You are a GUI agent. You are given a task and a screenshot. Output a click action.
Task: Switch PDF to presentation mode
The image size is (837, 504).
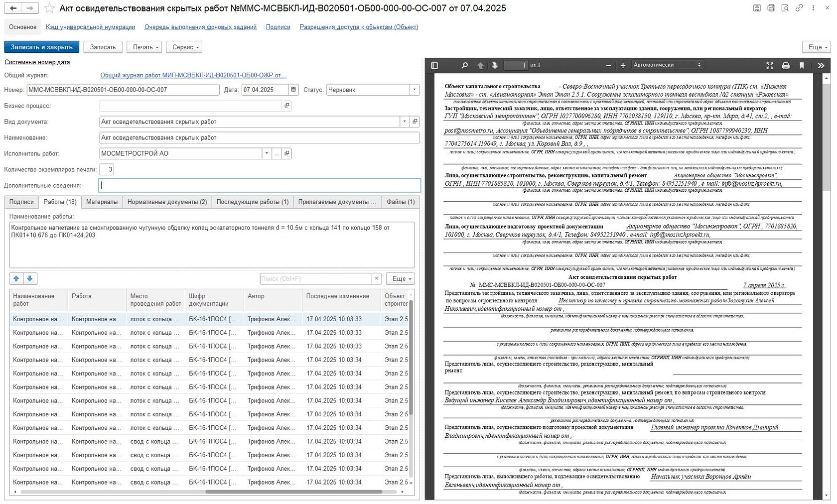click(770, 65)
